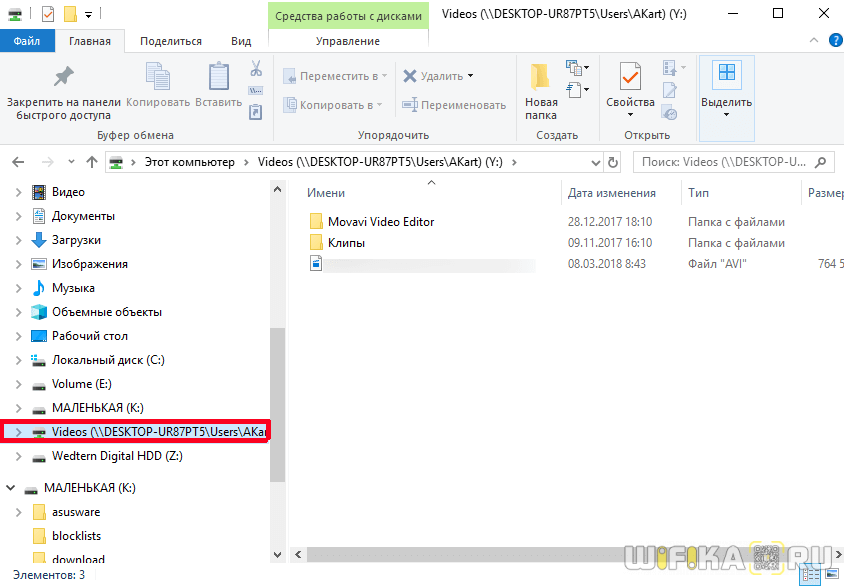Click the up arrow to parent folder
Viewport: 844px width, 586px height.
click(x=92, y=162)
